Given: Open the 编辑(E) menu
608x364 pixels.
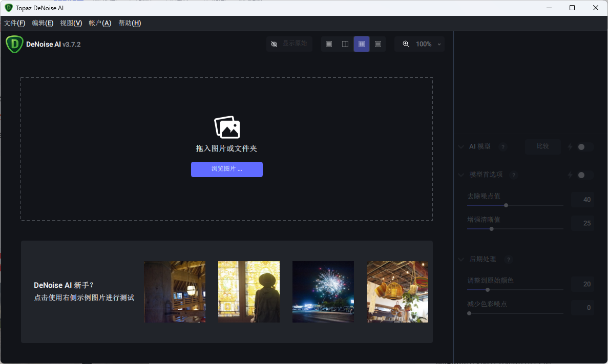Looking at the screenshot, I should click(x=43, y=23).
